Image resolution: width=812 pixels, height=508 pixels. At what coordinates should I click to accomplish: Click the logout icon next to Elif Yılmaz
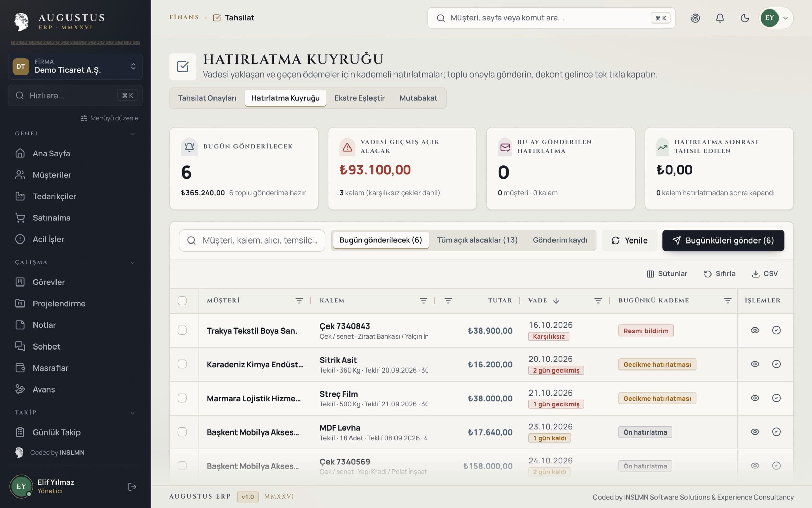click(132, 487)
